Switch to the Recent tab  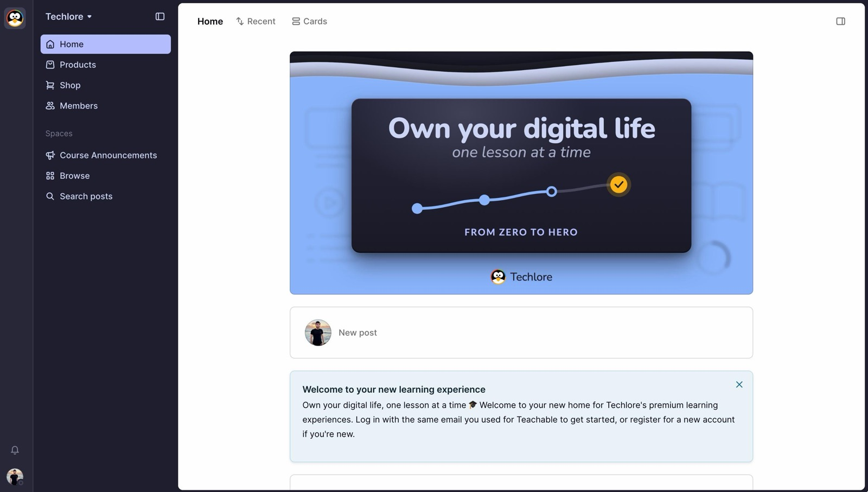click(x=256, y=22)
